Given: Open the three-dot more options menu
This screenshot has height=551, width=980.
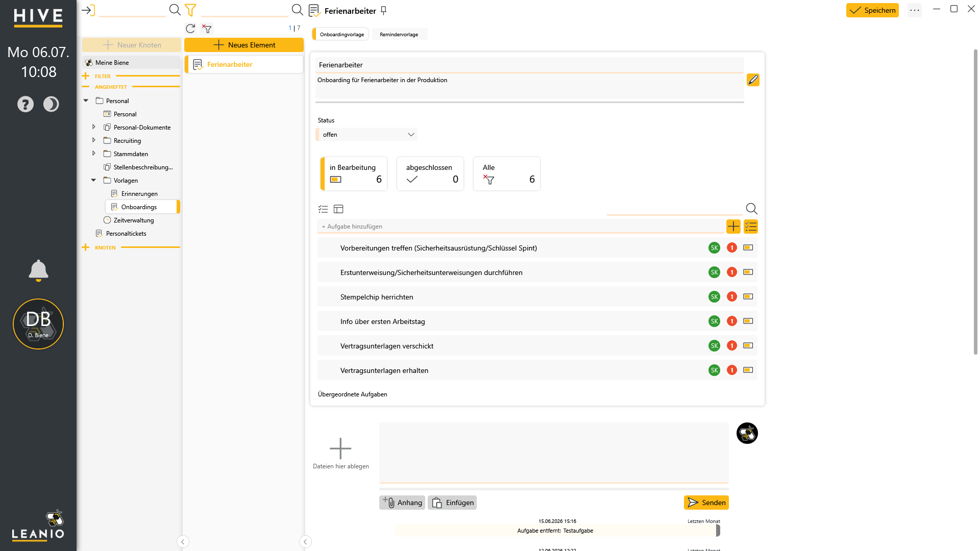Looking at the screenshot, I should click(x=915, y=10).
